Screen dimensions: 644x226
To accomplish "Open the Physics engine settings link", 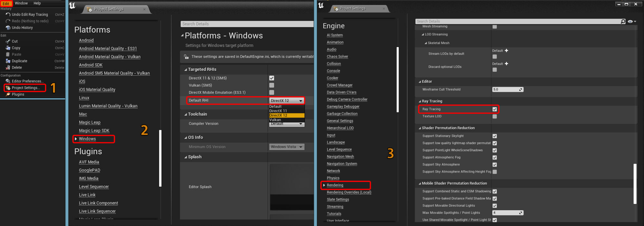I will pyautogui.click(x=333, y=178).
